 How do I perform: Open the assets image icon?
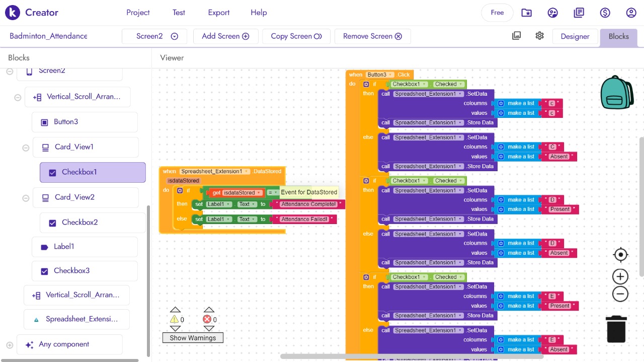[516, 36]
